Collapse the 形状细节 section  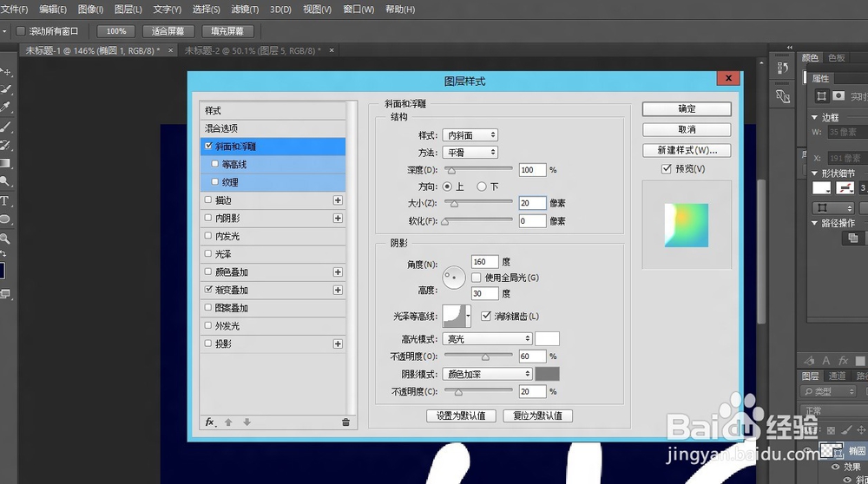[x=814, y=173]
